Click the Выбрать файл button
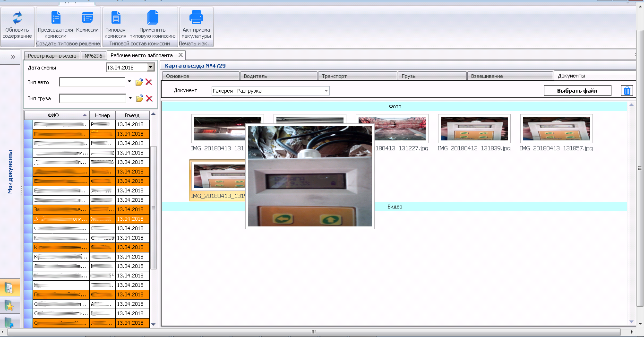The height and width of the screenshot is (337, 644). point(577,91)
